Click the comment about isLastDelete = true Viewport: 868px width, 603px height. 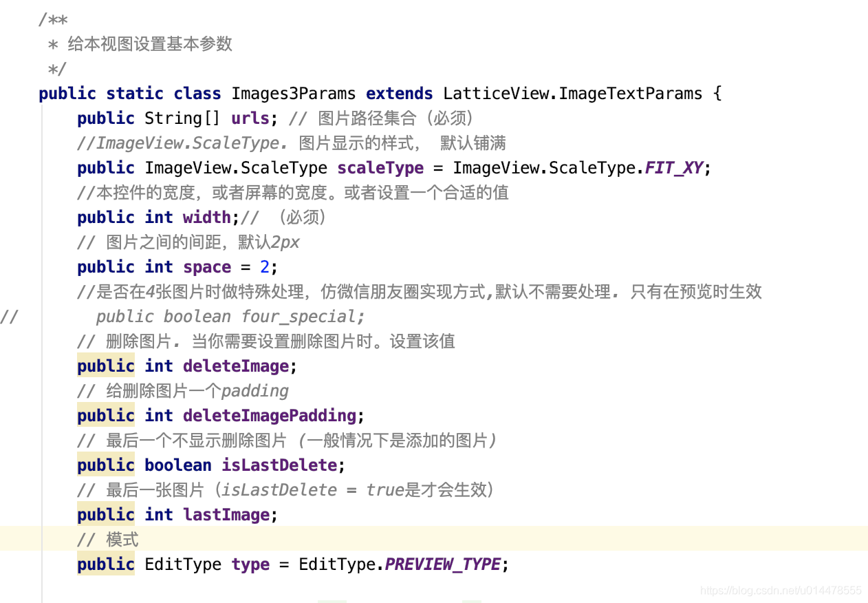[x=285, y=490]
